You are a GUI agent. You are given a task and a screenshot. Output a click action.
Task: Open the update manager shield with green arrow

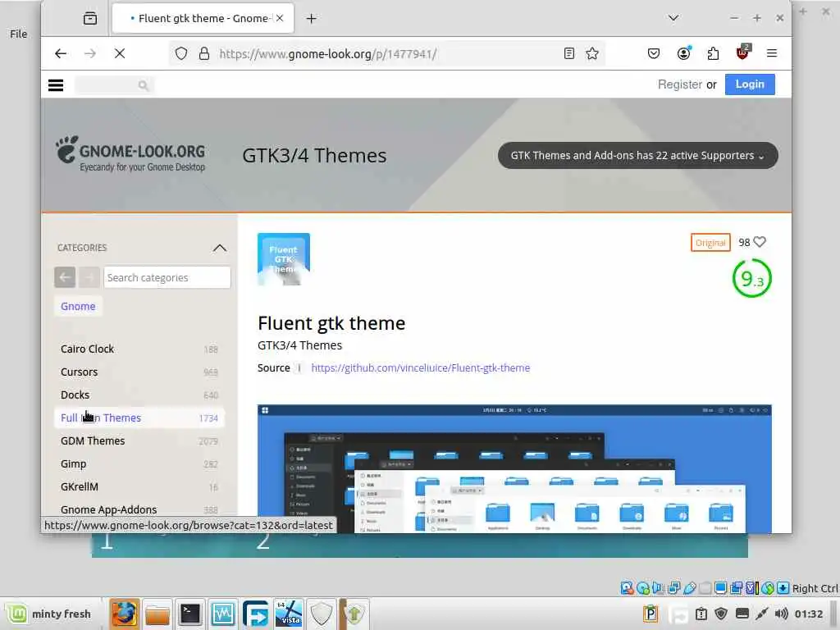(x=354, y=614)
